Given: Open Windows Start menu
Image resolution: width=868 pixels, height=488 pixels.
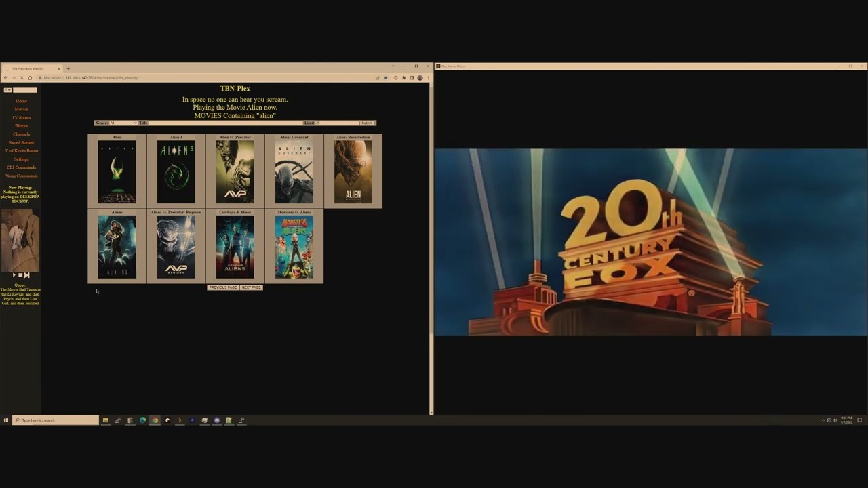Looking at the screenshot, I should [6, 420].
